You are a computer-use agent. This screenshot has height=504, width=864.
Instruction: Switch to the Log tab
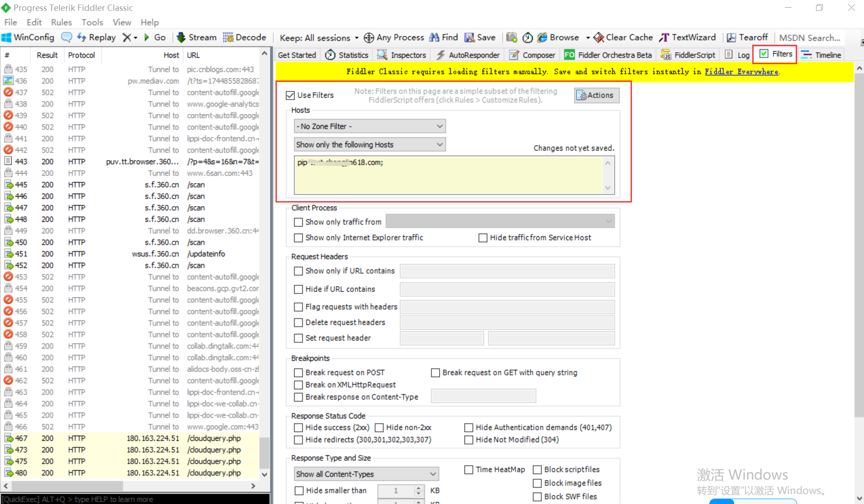737,55
